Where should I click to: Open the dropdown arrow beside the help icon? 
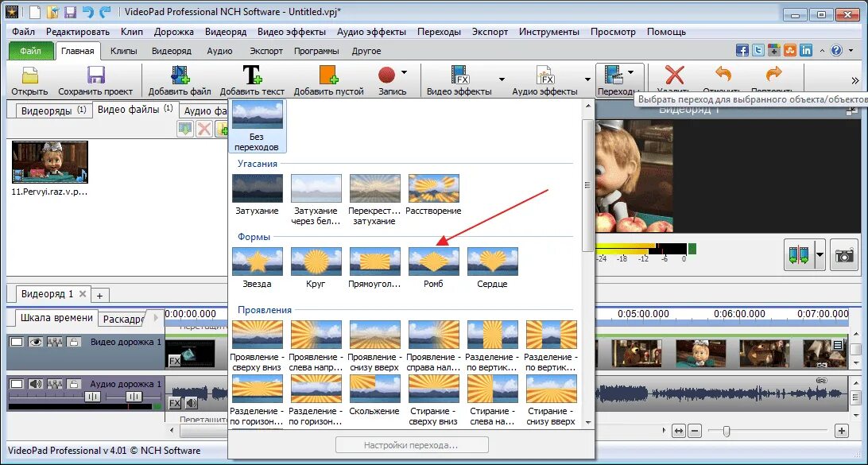pos(849,50)
